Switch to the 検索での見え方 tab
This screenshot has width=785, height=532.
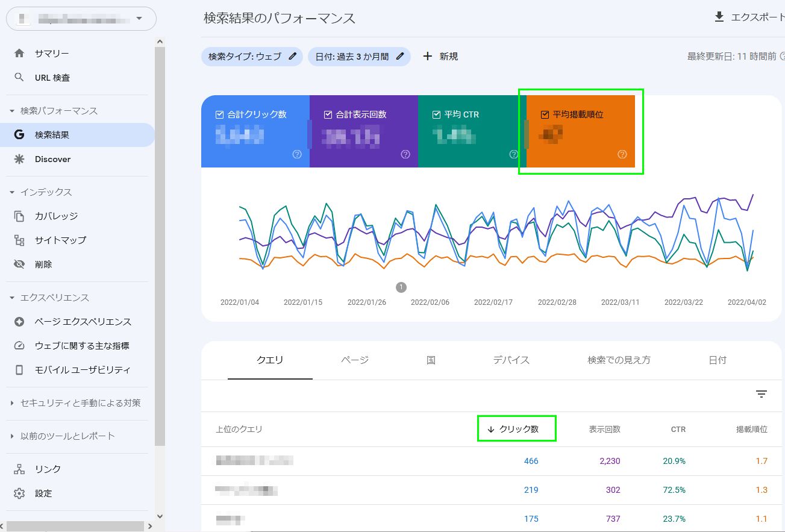619,360
